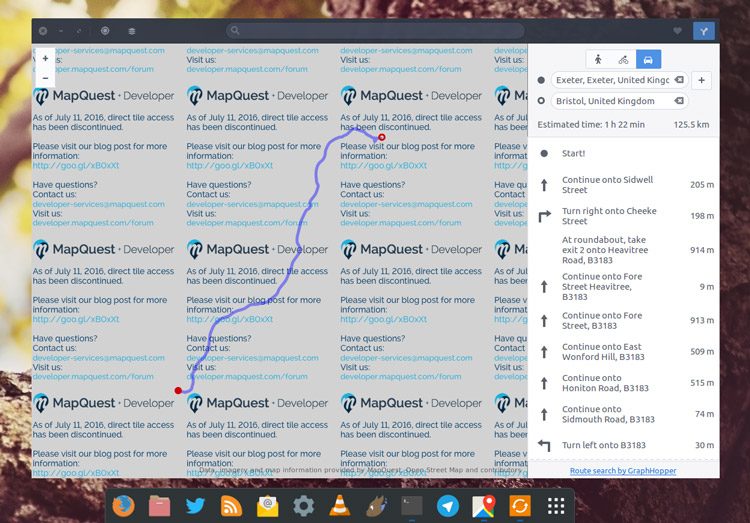
Task: Click the Bristol, United Kingdom destination field
Action: 610,101
